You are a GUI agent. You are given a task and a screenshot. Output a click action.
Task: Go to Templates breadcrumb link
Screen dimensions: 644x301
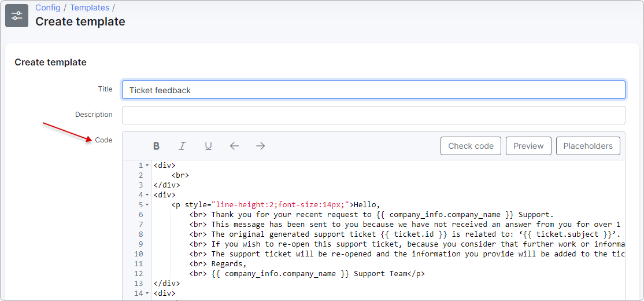90,8
